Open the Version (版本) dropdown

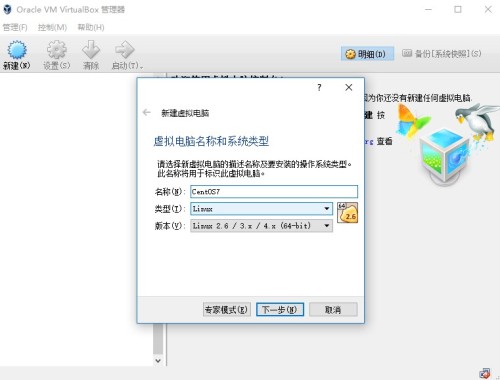(261, 226)
